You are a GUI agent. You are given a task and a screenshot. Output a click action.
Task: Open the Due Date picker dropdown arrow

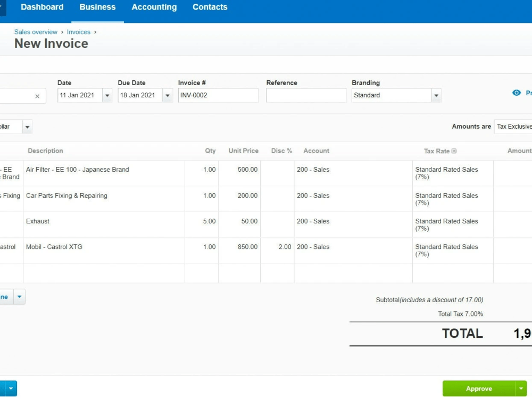168,95
